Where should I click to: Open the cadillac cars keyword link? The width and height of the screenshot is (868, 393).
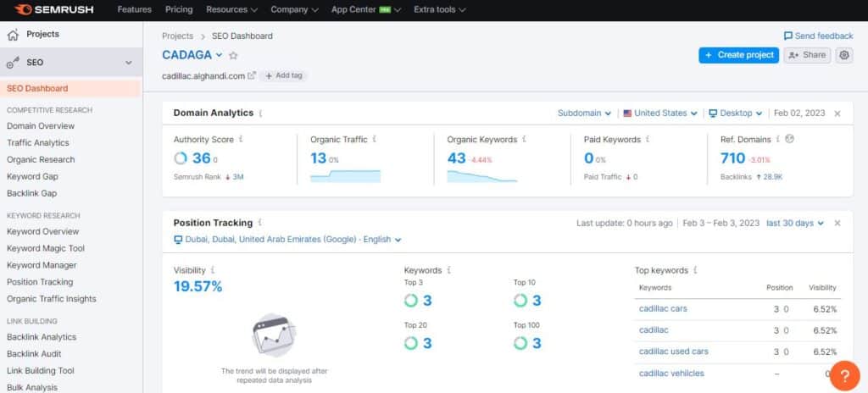(x=663, y=309)
